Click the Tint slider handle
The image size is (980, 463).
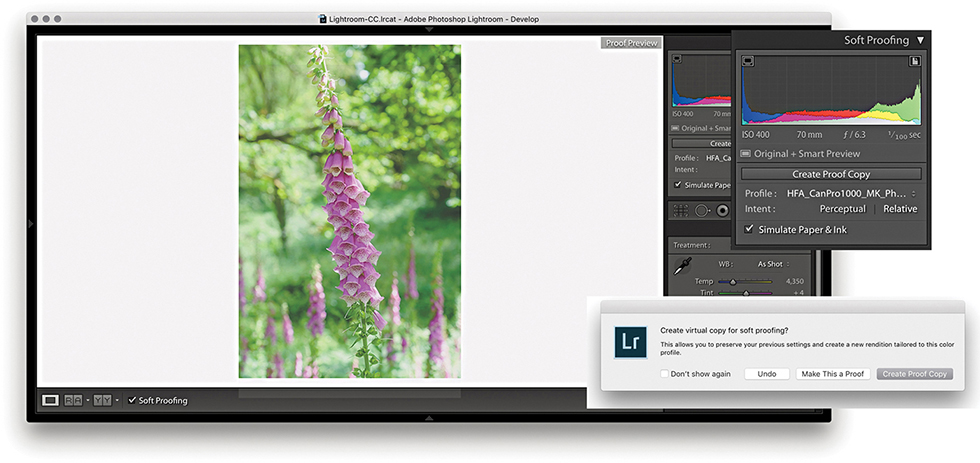(745, 292)
